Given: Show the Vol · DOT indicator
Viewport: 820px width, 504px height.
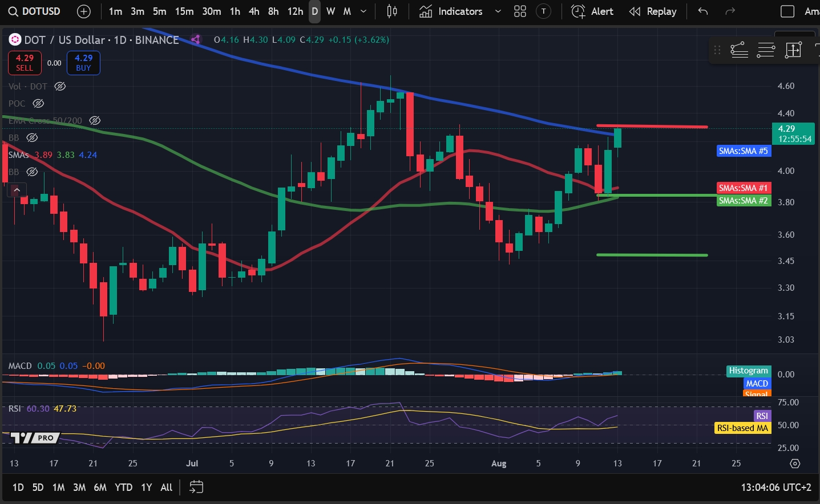Looking at the screenshot, I should click(x=60, y=86).
